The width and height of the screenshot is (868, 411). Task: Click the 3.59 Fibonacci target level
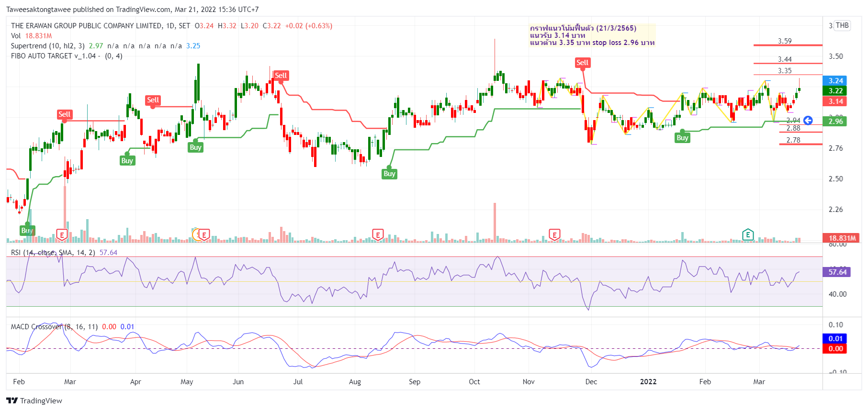tap(785, 41)
